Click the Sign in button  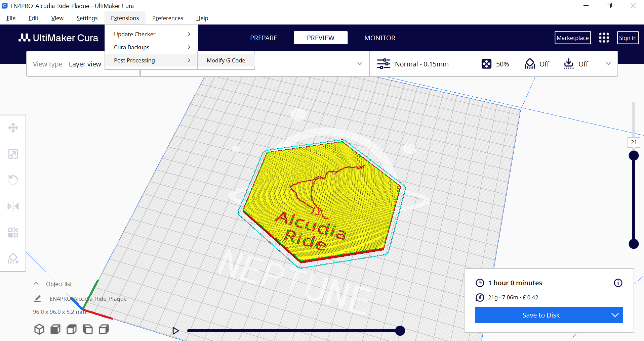pyautogui.click(x=628, y=38)
